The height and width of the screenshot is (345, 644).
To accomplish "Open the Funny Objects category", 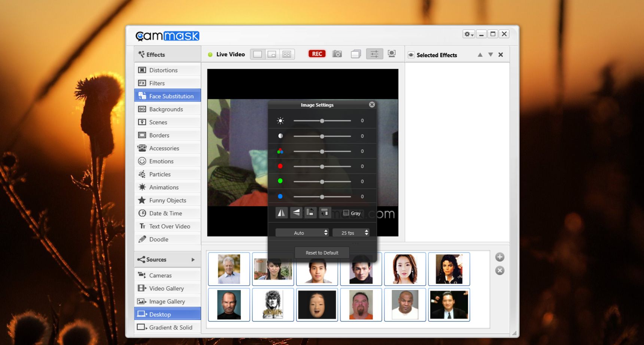I will point(167,200).
